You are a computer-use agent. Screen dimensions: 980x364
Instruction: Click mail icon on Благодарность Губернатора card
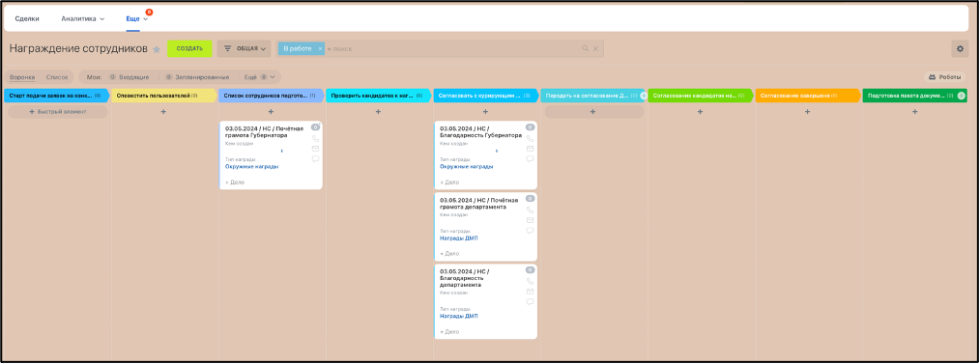(530, 149)
